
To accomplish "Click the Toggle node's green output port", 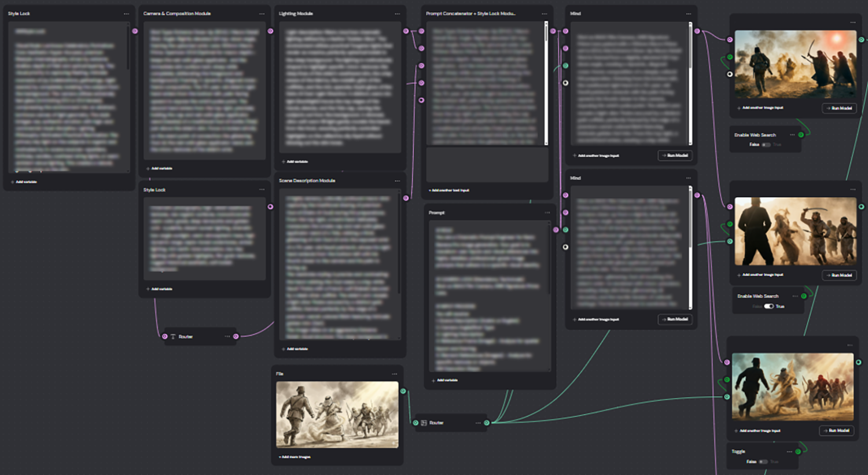I will (798, 451).
